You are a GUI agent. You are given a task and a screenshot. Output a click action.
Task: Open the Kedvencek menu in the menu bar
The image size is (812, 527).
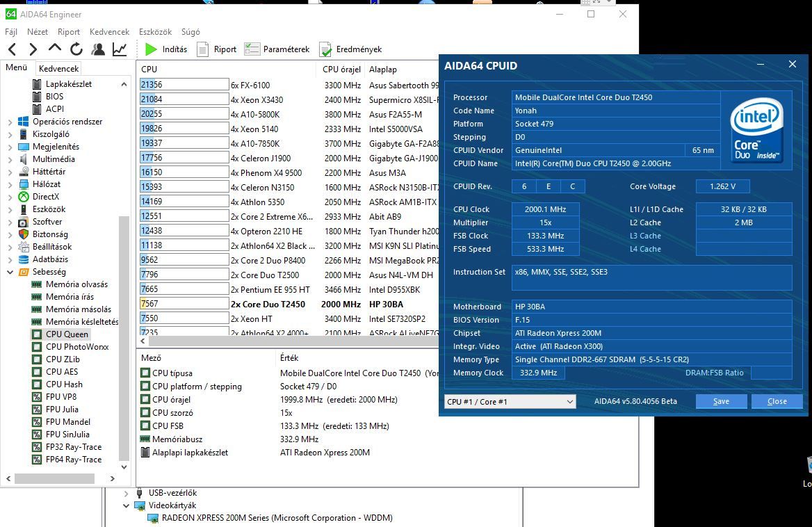(x=109, y=32)
